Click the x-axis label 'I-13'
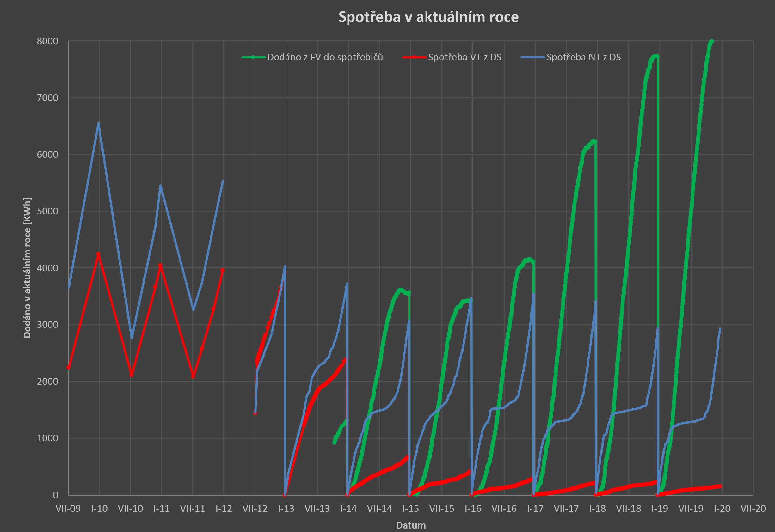The image size is (775, 532). pyautogui.click(x=286, y=509)
